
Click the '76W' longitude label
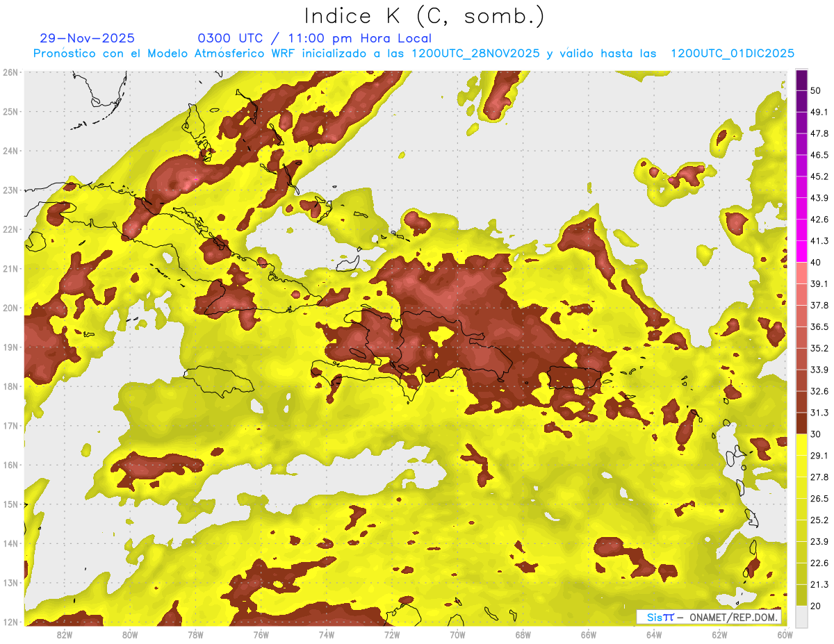pyautogui.click(x=261, y=635)
